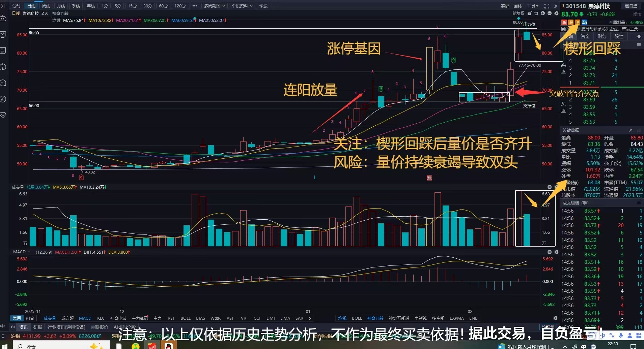Toggle the 成交量 indicator
The height and width of the screenshot is (349, 644).
(50, 318)
